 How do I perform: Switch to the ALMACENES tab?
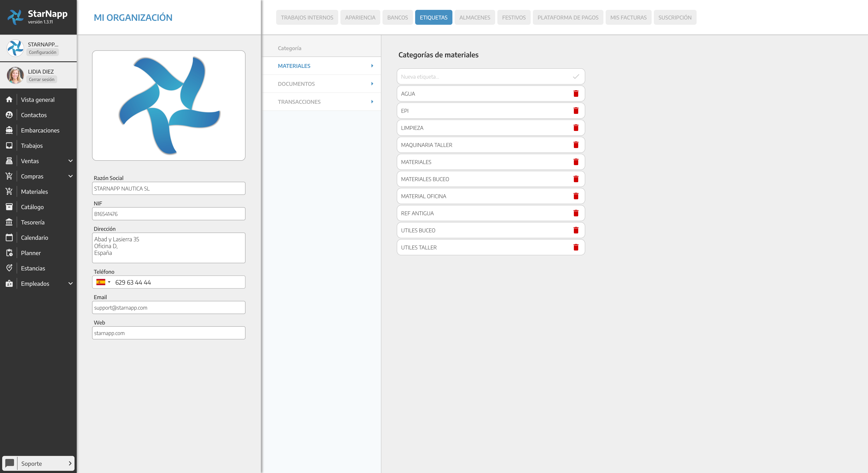click(474, 18)
